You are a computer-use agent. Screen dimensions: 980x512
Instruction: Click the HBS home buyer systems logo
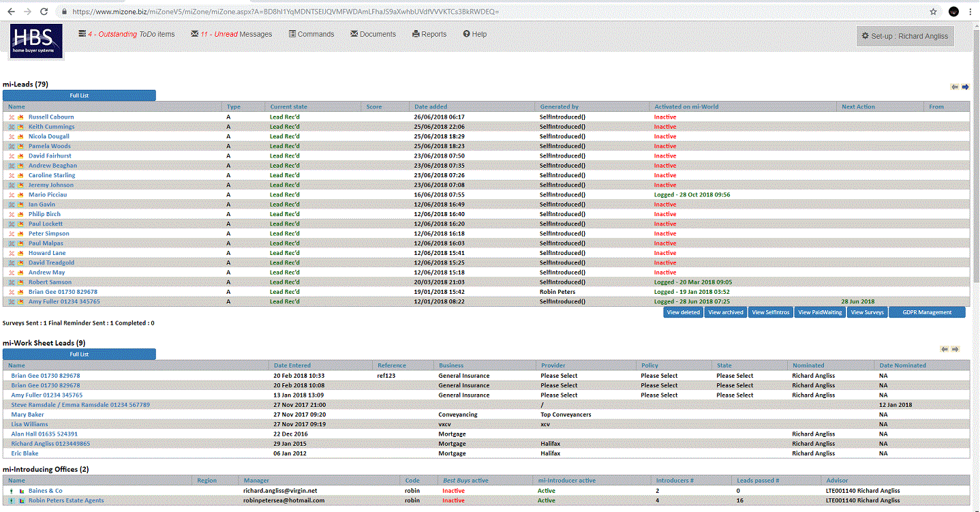[36, 41]
